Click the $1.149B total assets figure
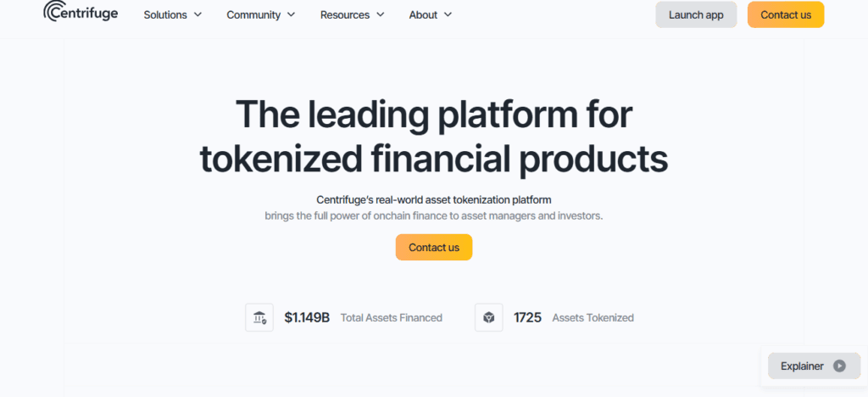Screen dimensions: 868x397 (307, 317)
